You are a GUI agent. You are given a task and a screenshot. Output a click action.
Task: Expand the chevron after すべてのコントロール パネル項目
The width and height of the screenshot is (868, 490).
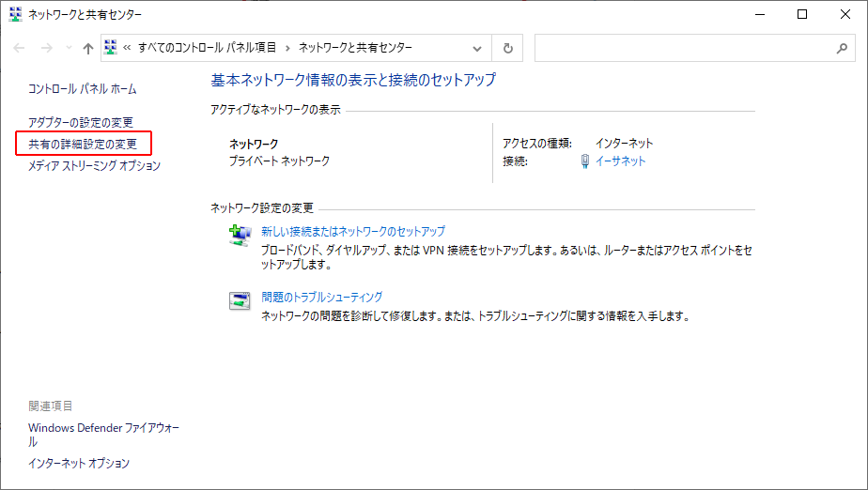click(x=288, y=48)
